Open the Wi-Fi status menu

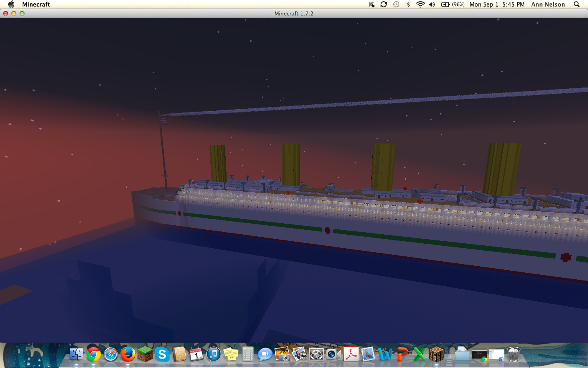point(420,4)
